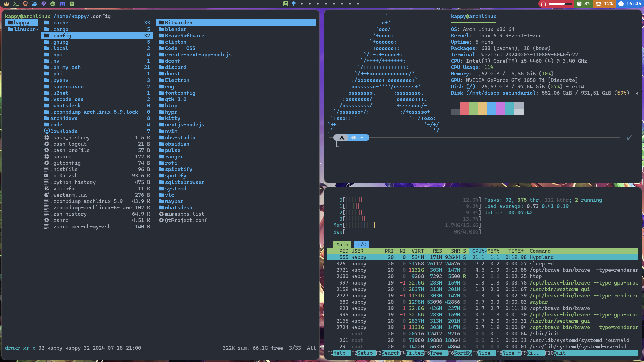Click F1 Help in the htop footer
The width and height of the screenshot is (644, 362).
tap(339, 353)
